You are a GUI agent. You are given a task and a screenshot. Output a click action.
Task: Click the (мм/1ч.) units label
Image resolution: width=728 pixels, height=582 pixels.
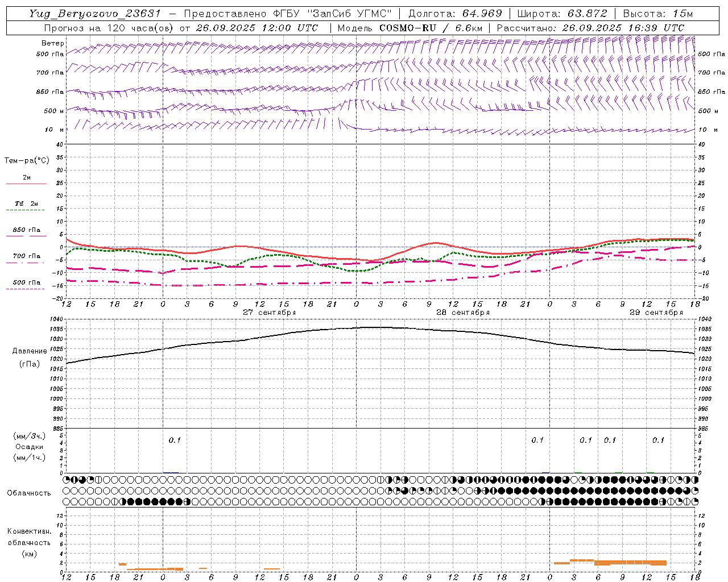click(30, 458)
